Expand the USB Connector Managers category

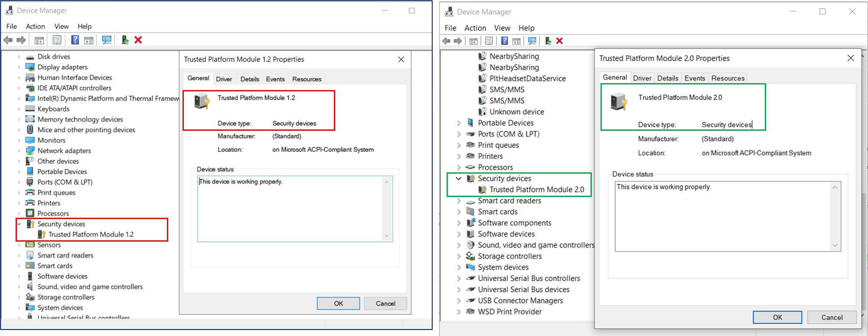pos(459,300)
